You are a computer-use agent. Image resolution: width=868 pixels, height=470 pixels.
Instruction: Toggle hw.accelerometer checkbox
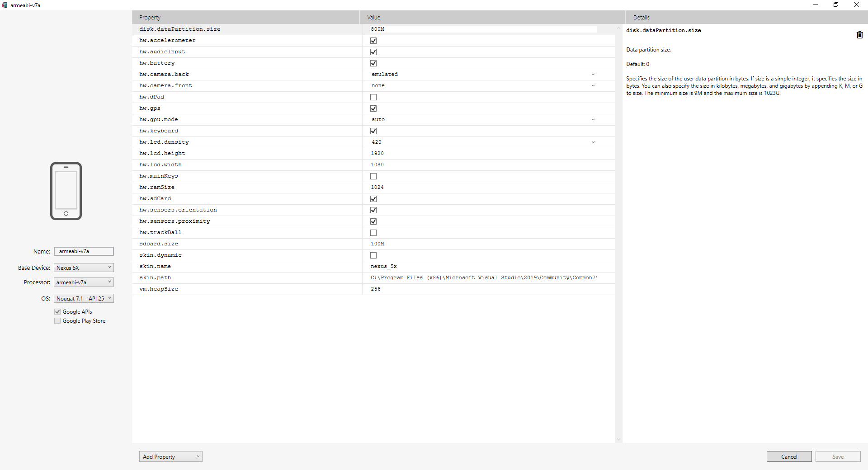click(373, 41)
